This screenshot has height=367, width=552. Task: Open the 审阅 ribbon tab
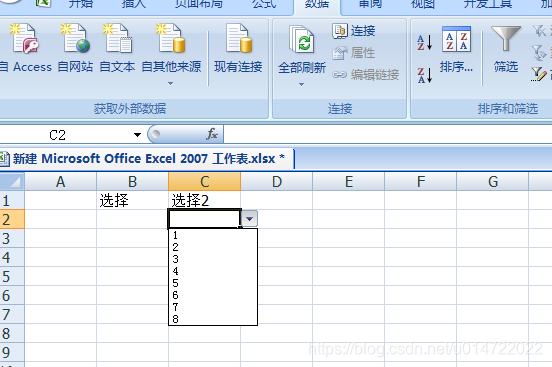pyautogui.click(x=370, y=4)
